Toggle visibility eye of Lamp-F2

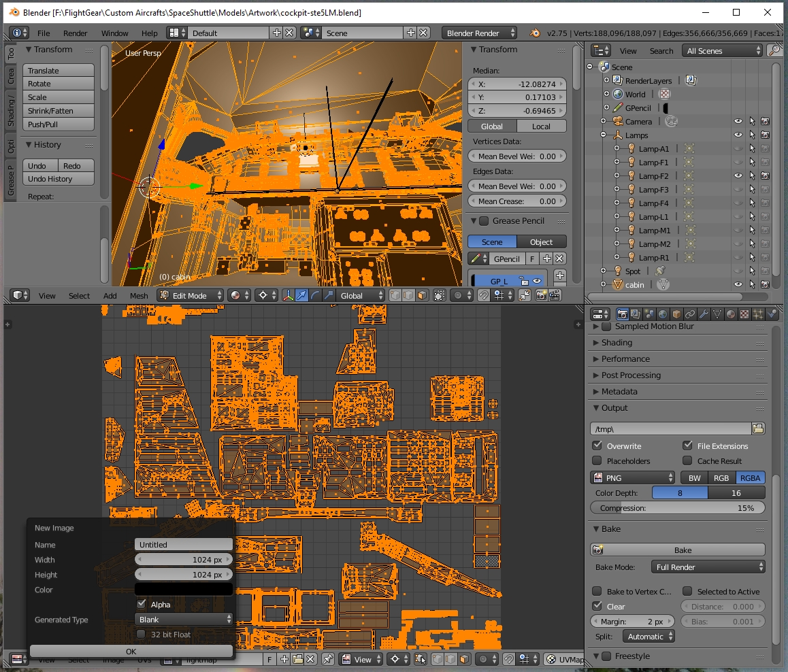(x=738, y=175)
